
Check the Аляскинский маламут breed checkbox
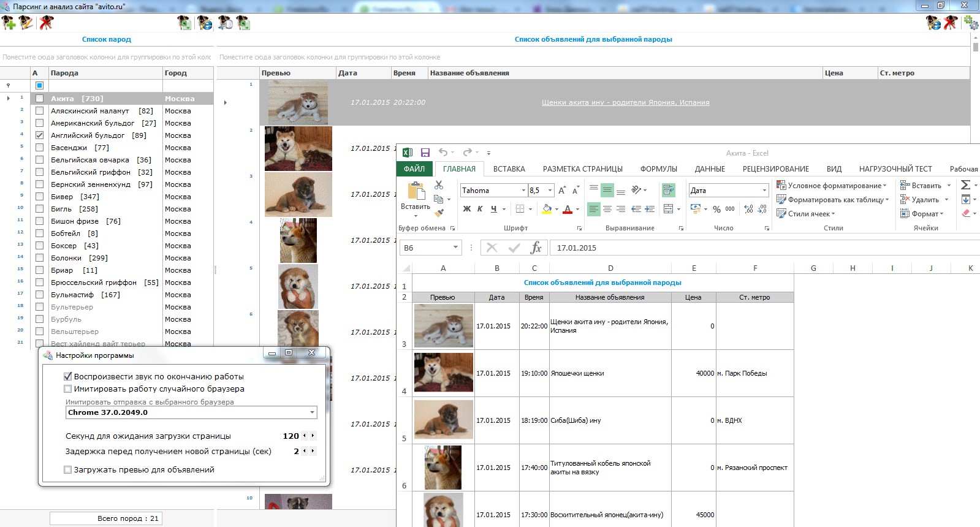[40, 111]
